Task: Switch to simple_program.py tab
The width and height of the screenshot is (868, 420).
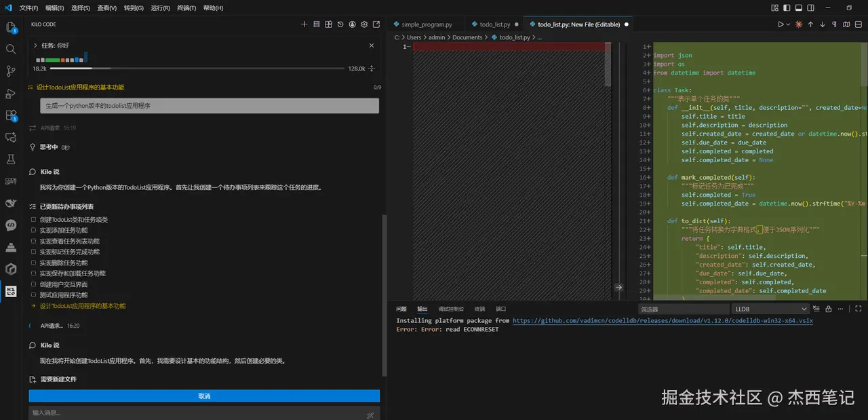Action: tap(427, 24)
